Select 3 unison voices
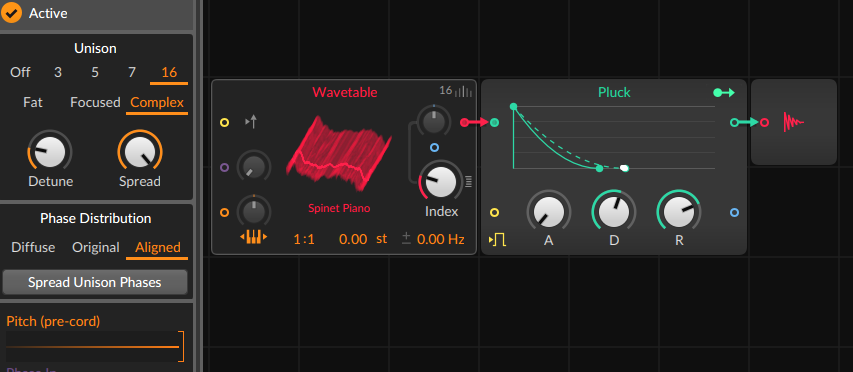The height and width of the screenshot is (372, 853). coord(58,72)
